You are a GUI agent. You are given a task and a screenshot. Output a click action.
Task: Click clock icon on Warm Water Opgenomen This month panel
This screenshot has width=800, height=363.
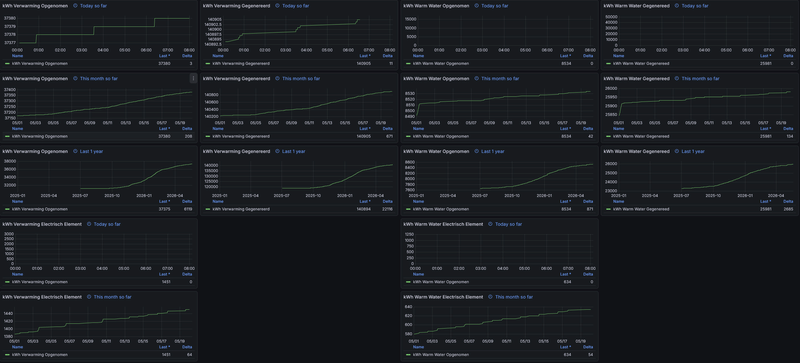477,79
